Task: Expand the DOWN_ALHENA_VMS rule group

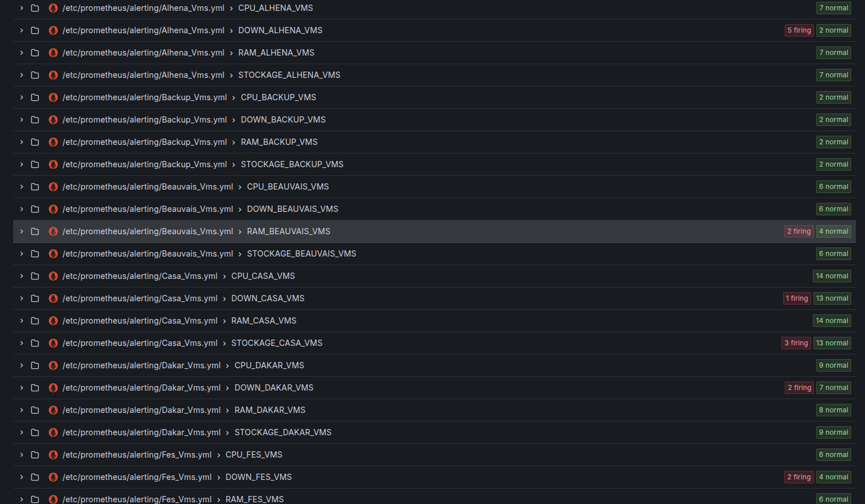Action: tap(21, 30)
